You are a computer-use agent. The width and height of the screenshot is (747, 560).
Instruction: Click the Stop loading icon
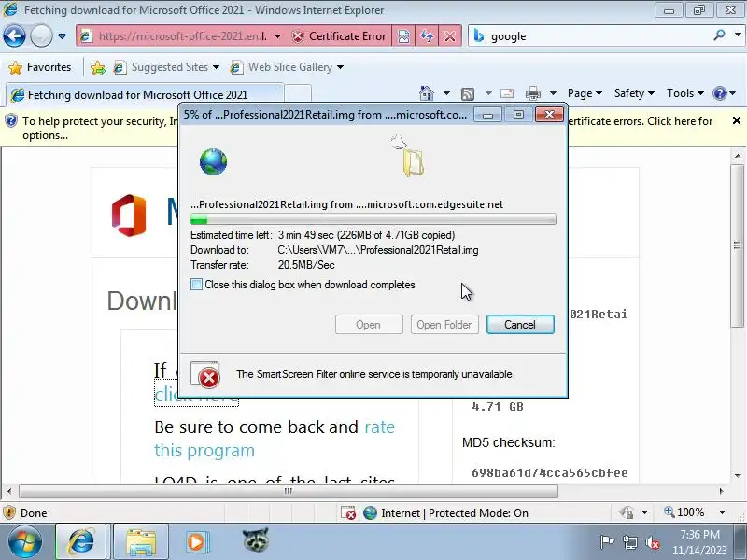[x=450, y=36]
